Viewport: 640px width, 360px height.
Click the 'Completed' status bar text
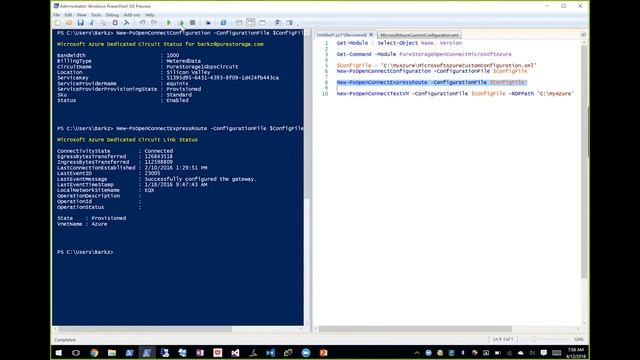(65, 340)
